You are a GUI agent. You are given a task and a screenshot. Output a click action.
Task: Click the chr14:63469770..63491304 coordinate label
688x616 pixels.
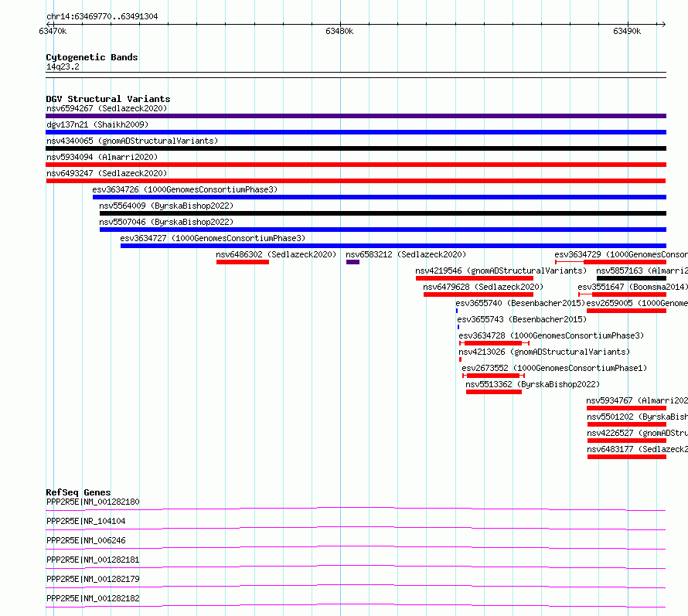pyautogui.click(x=102, y=17)
